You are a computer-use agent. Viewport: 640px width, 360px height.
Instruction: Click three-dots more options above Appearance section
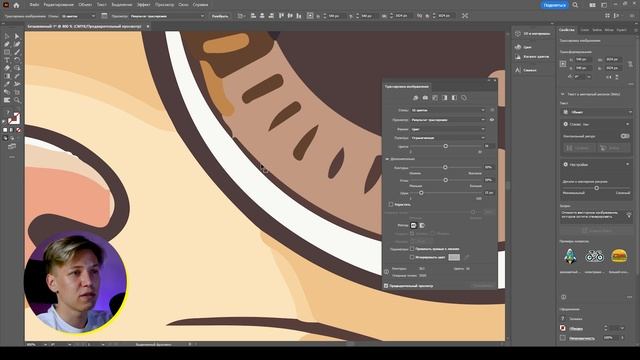[x=629, y=297]
